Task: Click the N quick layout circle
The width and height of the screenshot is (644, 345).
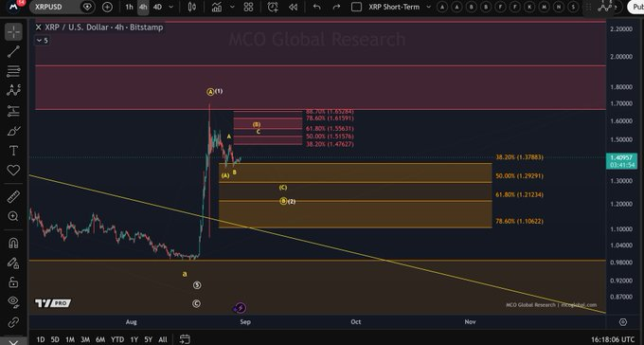Action: tap(559, 7)
